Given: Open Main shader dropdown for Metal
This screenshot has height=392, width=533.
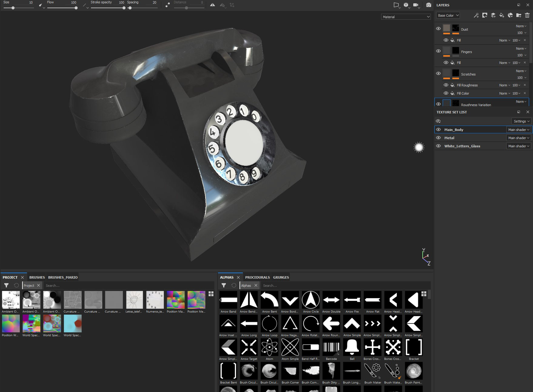Looking at the screenshot, I should point(519,138).
